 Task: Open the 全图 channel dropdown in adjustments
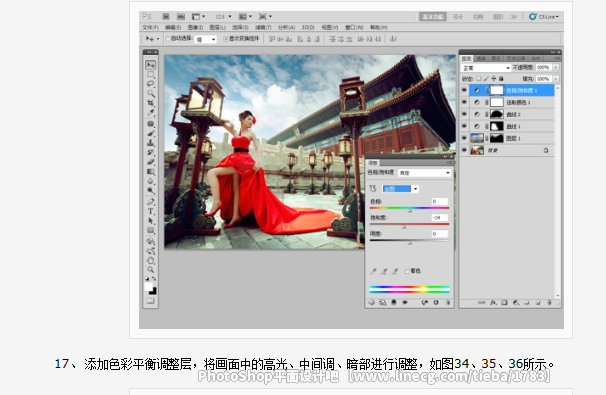point(400,189)
